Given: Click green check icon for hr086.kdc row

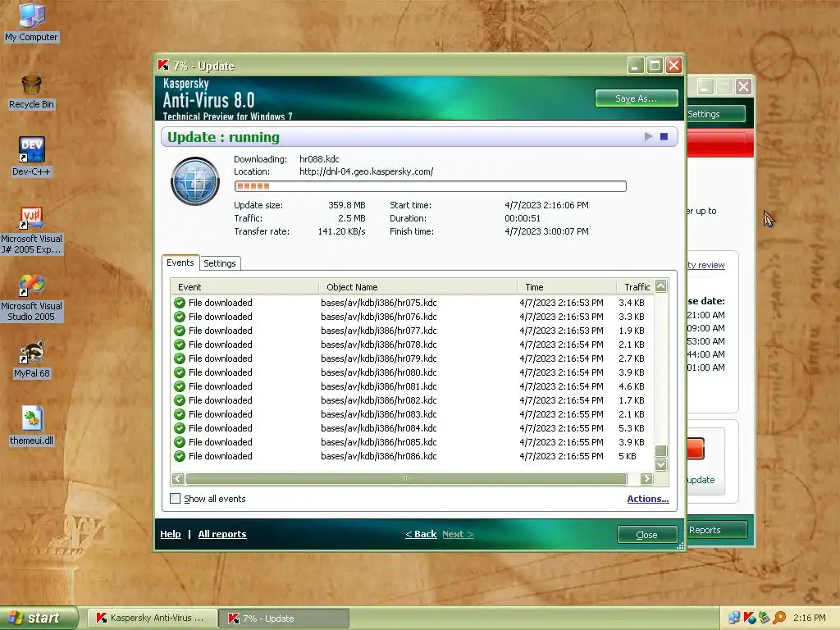Looking at the screenshot, I should point(180,456).
